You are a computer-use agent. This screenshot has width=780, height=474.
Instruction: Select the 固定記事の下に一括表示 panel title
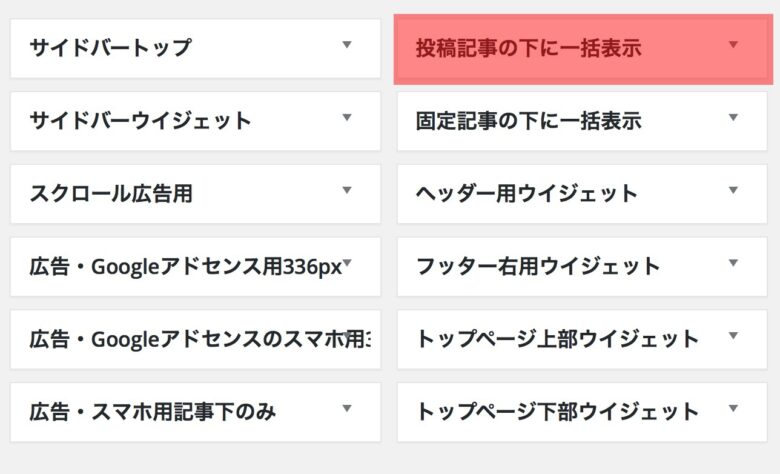coord(528,121)
